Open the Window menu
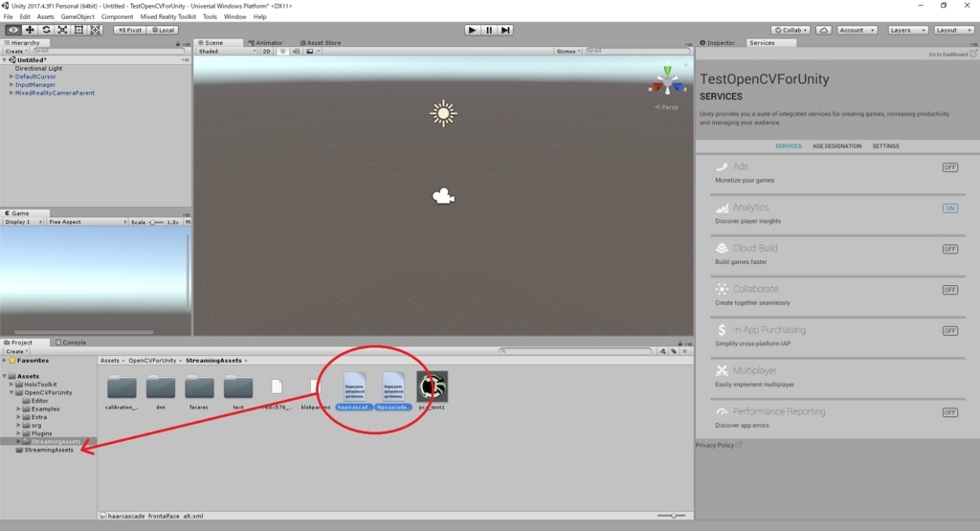Screen dimensions: 980x531 235,17
